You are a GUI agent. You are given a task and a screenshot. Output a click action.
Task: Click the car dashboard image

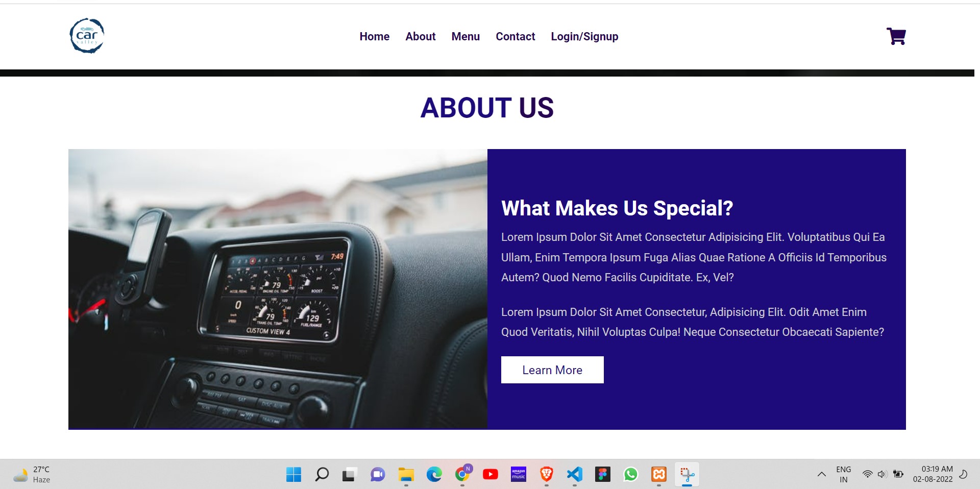pyautogui.click(x=278, y=289)
